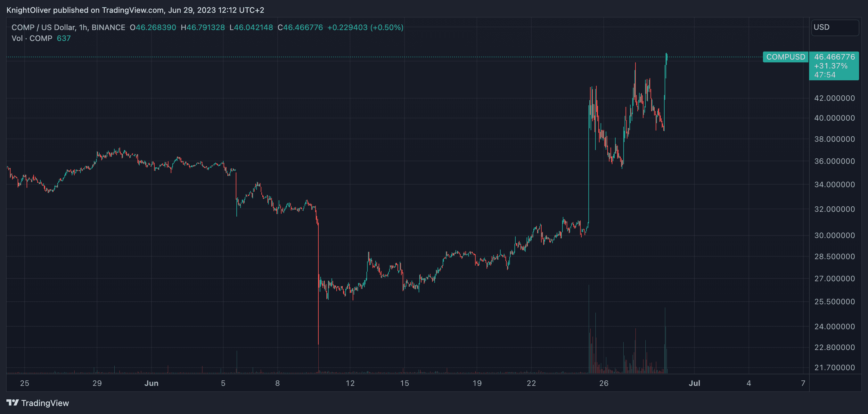Viewport: 868px width, 414px height.
Task: Click the 24.000000 price axis label
Action: (834, 327)
